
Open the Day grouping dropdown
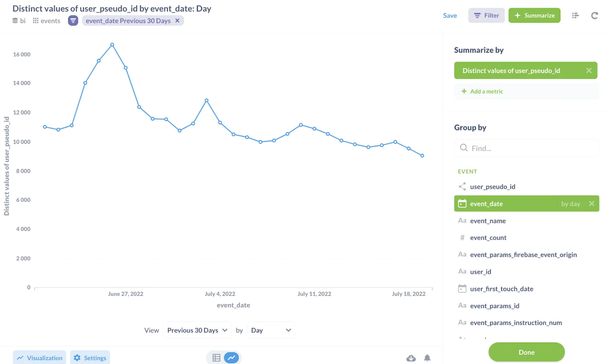[271, 330]
